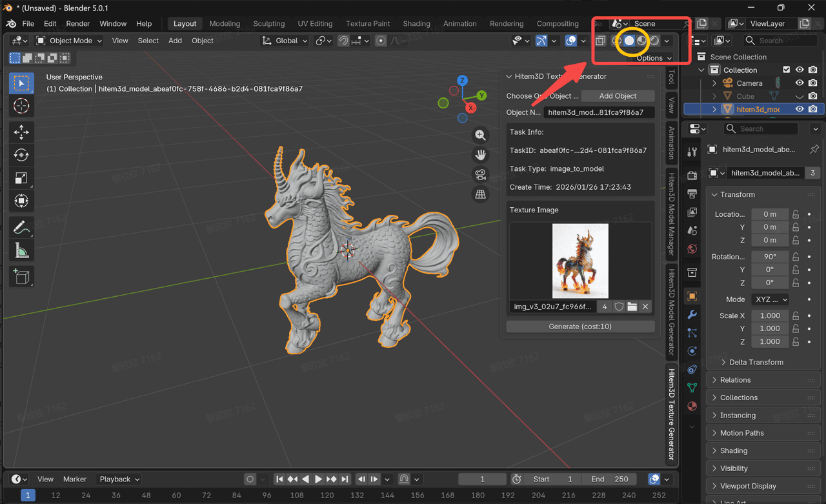Play the animation forward
The width and height of the screenshot is (826, 504).
pyautogui.click(x=318, y=479)
